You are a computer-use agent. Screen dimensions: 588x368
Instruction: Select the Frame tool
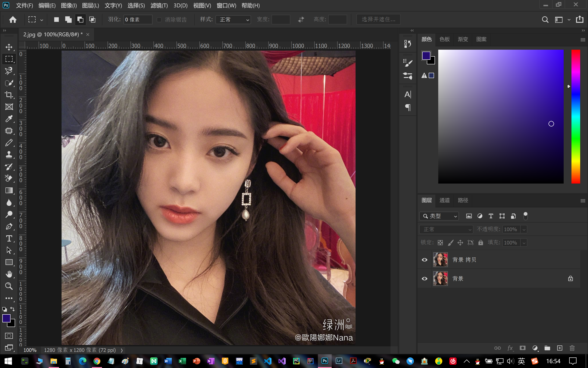coord(9,106)
